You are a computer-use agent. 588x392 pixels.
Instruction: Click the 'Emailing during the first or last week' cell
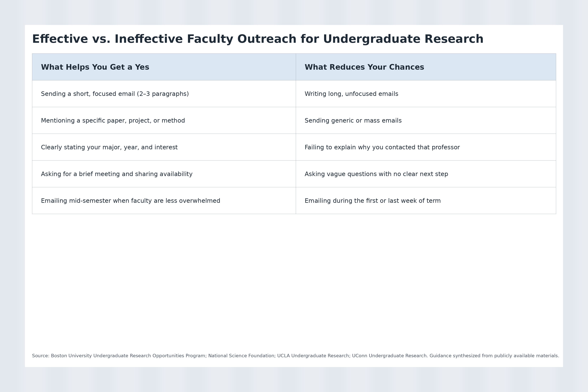coord(373,201)
